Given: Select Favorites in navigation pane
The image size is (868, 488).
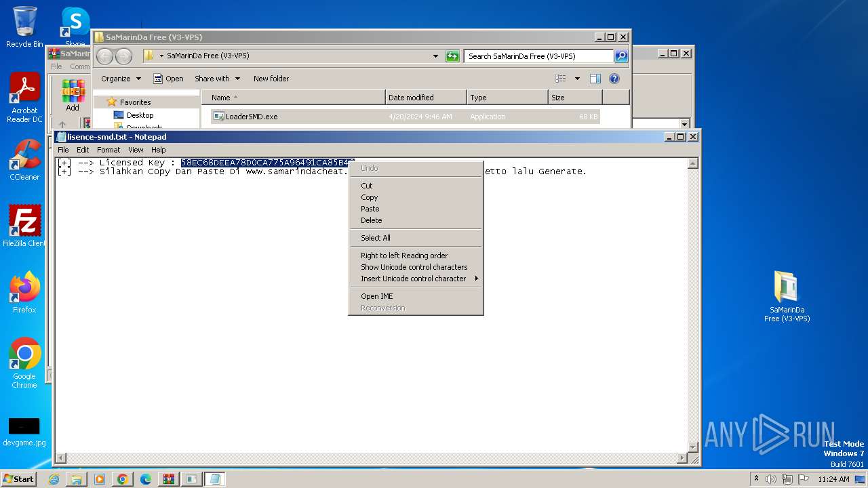Looking at the screenshot, I should (135, 102).
